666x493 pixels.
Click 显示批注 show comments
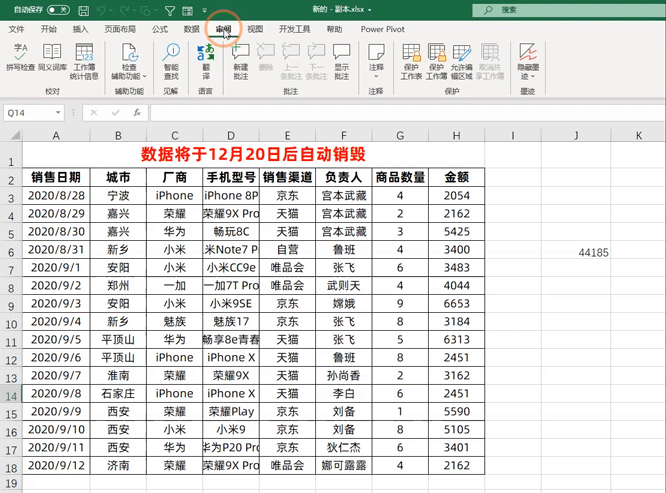[x=341, y=61]
